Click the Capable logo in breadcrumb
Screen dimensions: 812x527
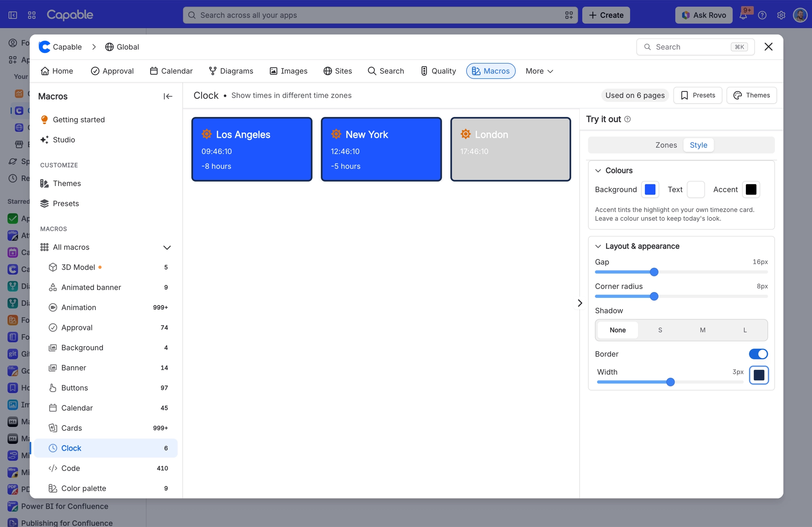pyautogui.click(x=44, y=47)
